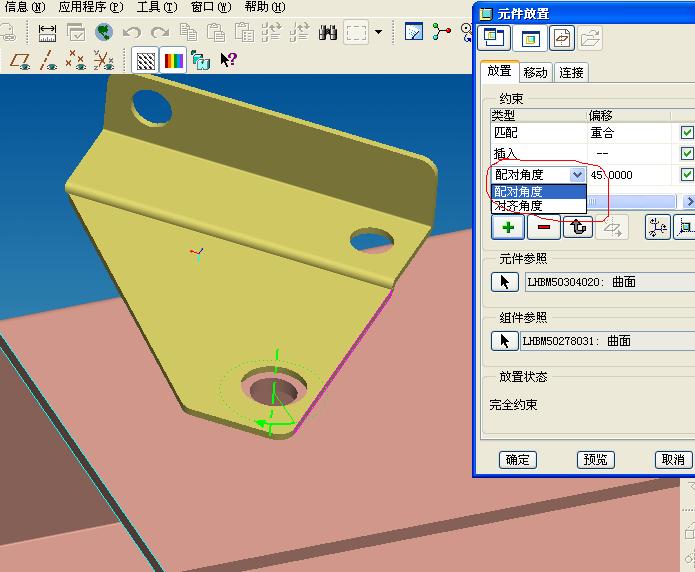Edit the 45.0000 offset value field
The width and height of the screenshot is (695, 572).
click(629, 175)
